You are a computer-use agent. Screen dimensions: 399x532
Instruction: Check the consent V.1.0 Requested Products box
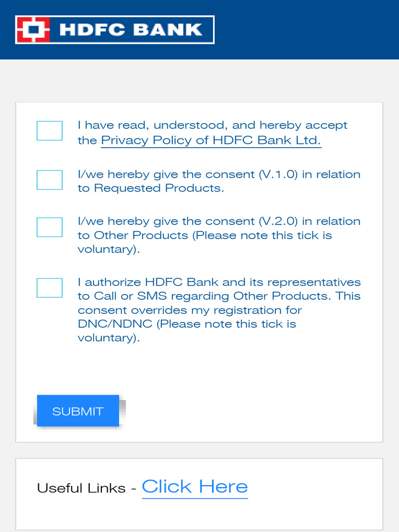pos(49,180)
